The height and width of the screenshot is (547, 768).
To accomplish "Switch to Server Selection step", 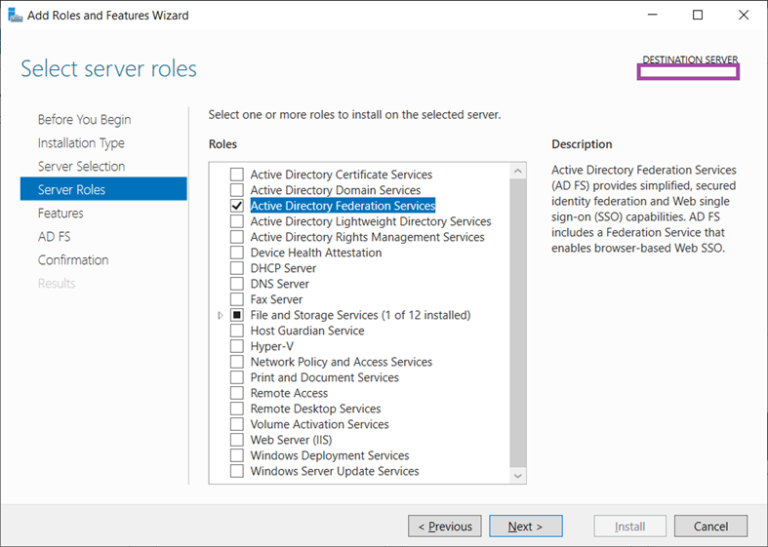I will coord(81,166).
